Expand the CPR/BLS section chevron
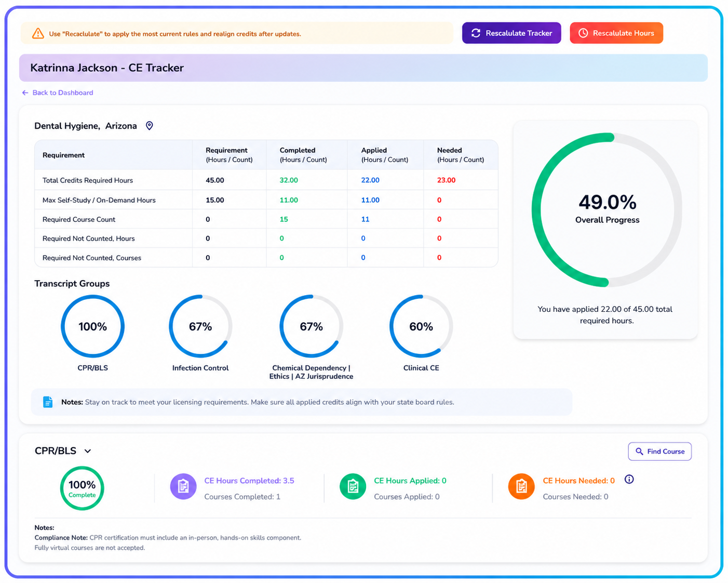 (88, 451)
